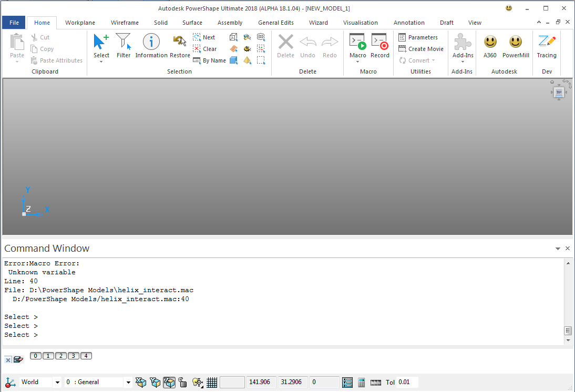Viewport: 575px width, 392px height.
Task: Click the selection icon with coloured arrows
Action: click(x=261, y=49)
